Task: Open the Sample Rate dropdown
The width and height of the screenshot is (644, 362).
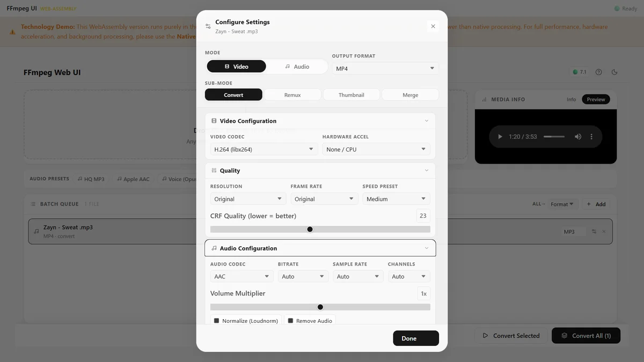Action: [358, 277]
